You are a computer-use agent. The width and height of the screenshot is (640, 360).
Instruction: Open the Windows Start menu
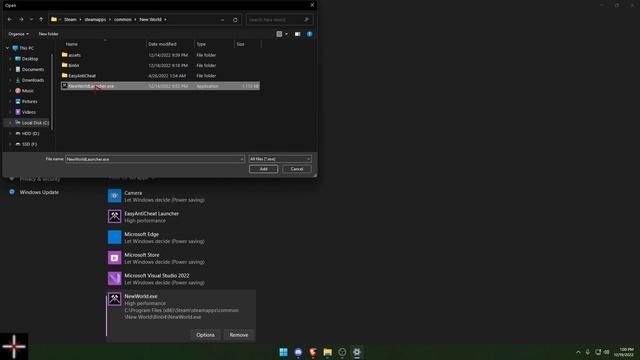click(283, 352)
